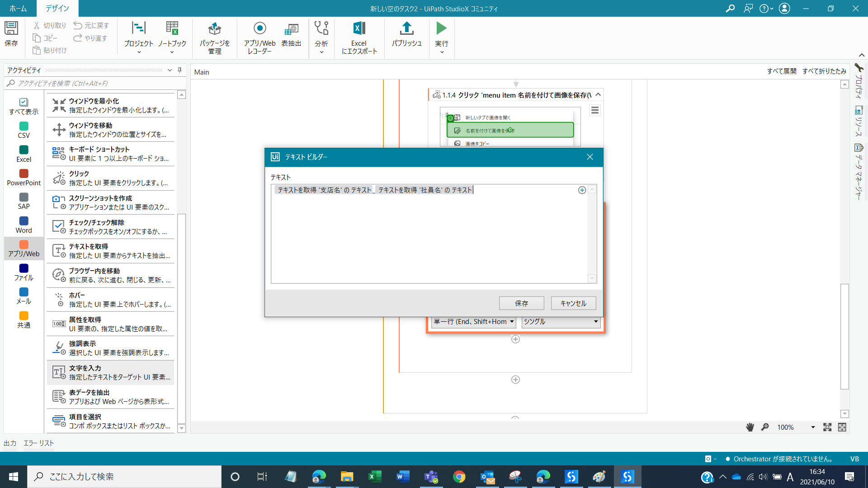
Task: Click the Table Extraction (表抽出) icon
Action: tap(291, 34)
